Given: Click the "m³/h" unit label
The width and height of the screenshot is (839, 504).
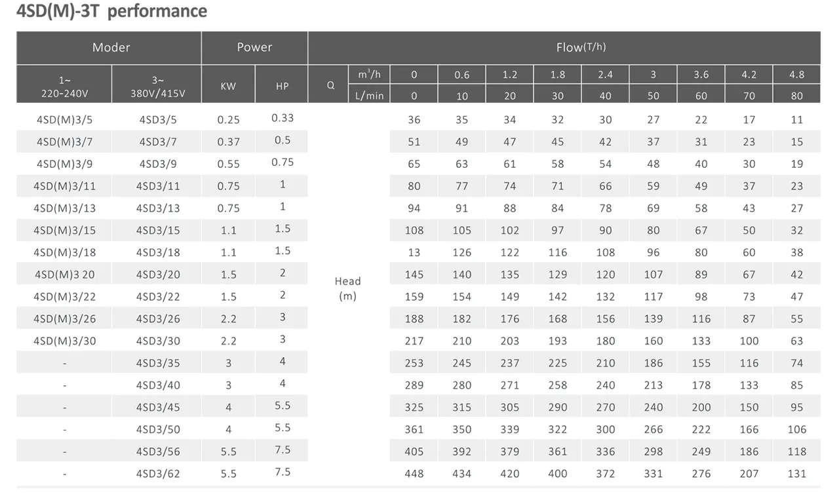Looking at the screenshot, I should click(x=370, y=75).
